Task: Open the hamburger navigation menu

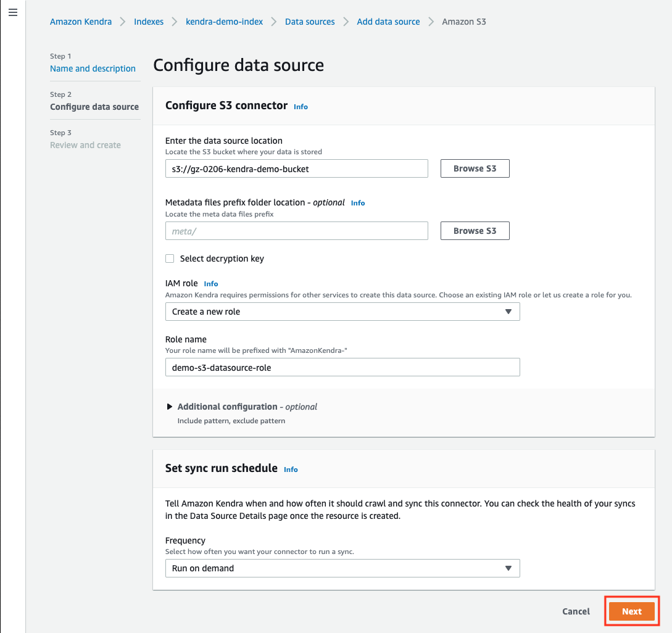Action: (13, 12)
